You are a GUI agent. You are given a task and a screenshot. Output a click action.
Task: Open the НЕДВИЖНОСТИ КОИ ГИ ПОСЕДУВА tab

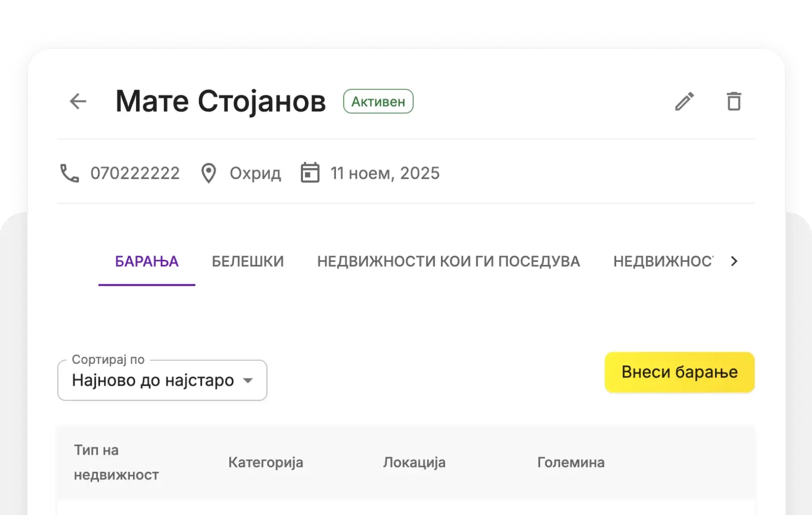[x=448, y=261]
